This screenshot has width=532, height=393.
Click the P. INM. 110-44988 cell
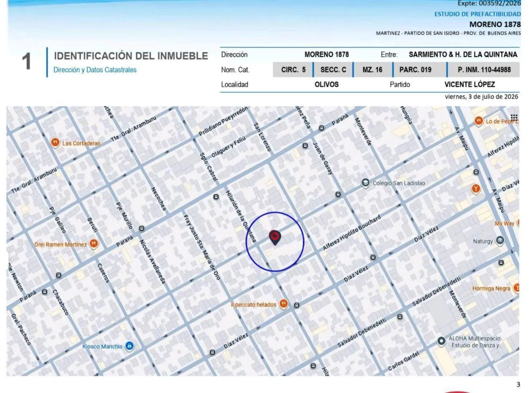coord(484,70)
